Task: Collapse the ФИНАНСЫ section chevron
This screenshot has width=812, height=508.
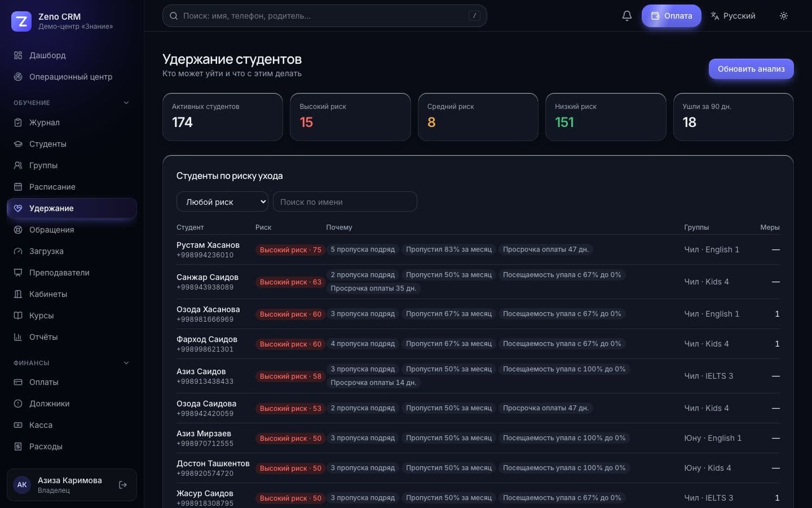Action: (x=126, y=363)
